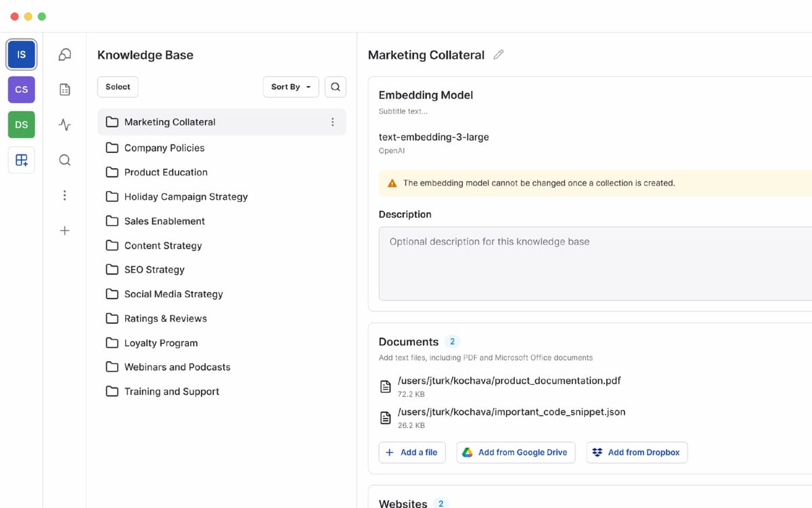Search knowledge base with magnifier button

(x=336, y=87)
